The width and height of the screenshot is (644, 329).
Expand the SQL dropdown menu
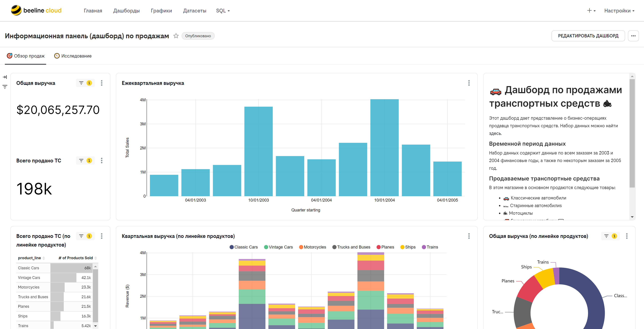point(223,11)
